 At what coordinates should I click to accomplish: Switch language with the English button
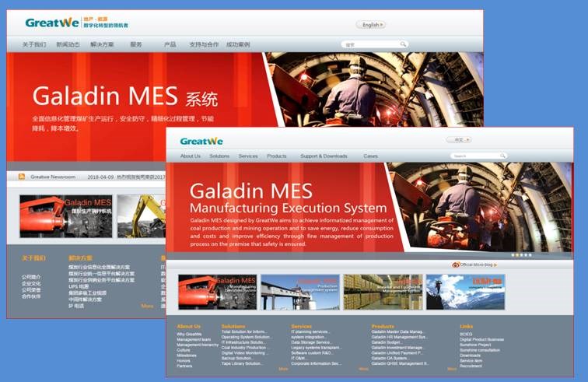(x=371, y=25)
